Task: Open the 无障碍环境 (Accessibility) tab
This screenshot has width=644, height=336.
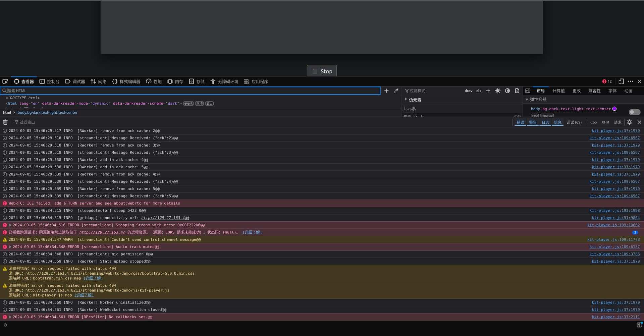Action: point(224,81)
